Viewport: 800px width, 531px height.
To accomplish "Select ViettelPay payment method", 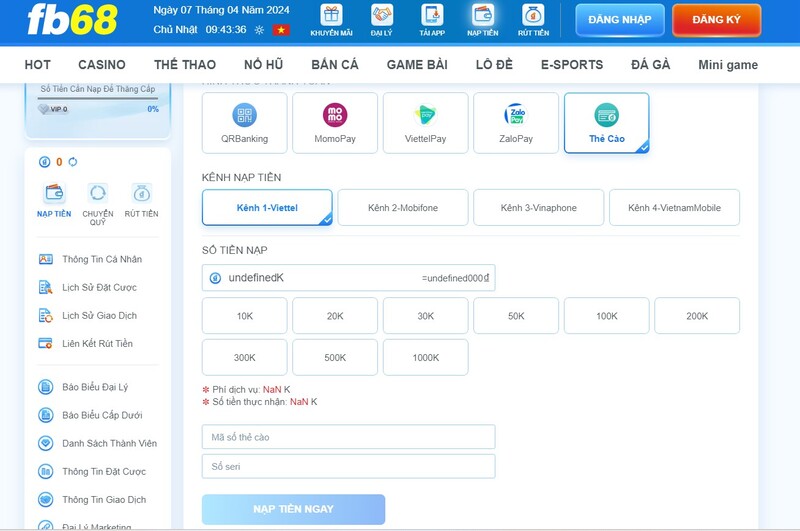I will click(x=426, y=123).
